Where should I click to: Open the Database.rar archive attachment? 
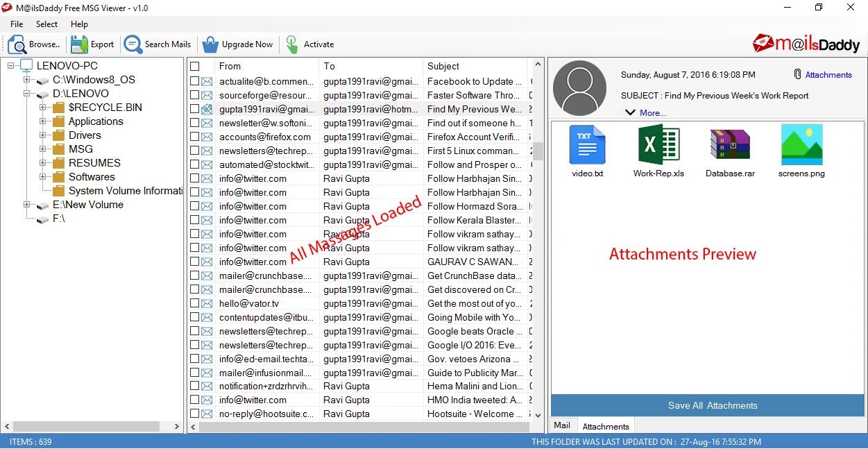tap(730, 144)
